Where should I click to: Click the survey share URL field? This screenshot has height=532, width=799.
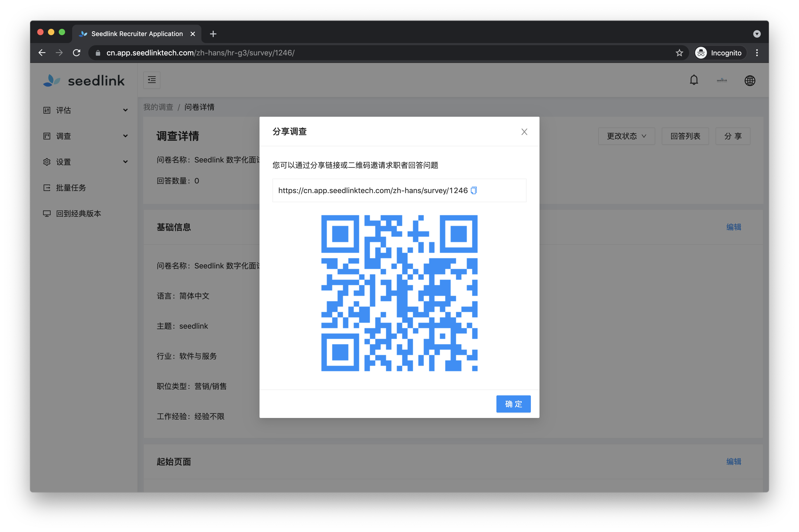(399, 190)
